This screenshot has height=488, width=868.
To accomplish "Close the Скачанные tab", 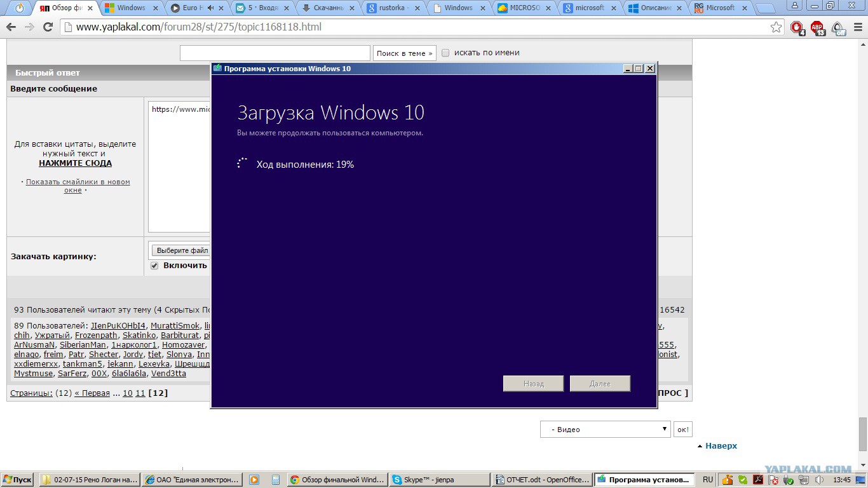I will [x=352, y=8].
